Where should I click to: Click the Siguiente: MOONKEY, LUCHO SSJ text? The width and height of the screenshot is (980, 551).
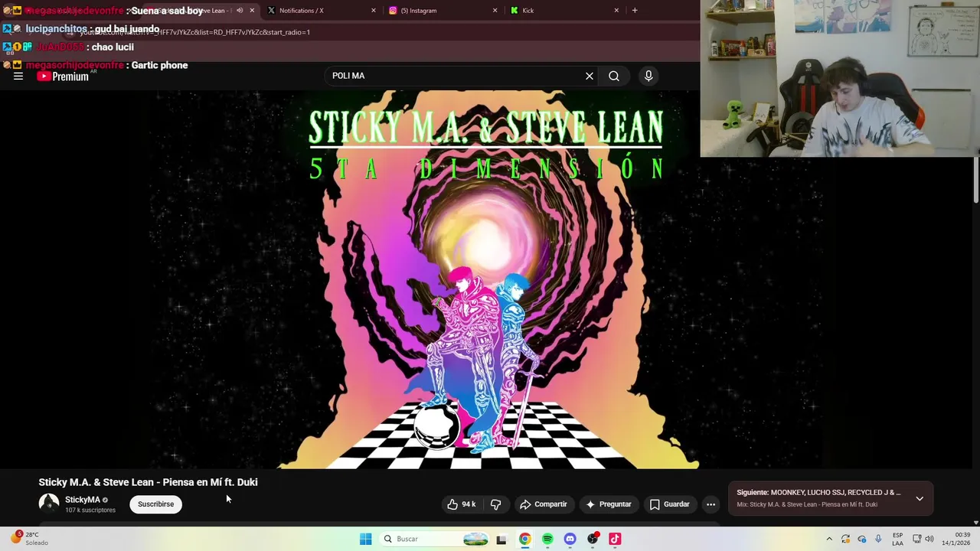click(x=818, y=493)
